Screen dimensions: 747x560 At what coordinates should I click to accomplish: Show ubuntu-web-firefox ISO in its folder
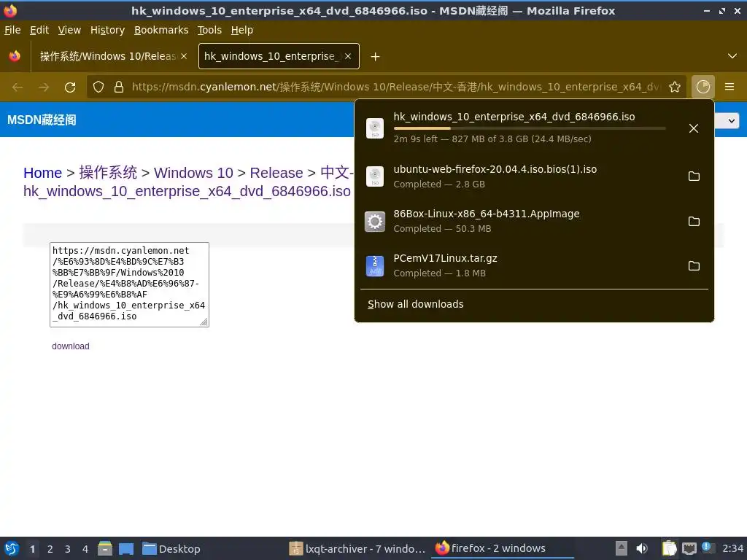point(694,176)
